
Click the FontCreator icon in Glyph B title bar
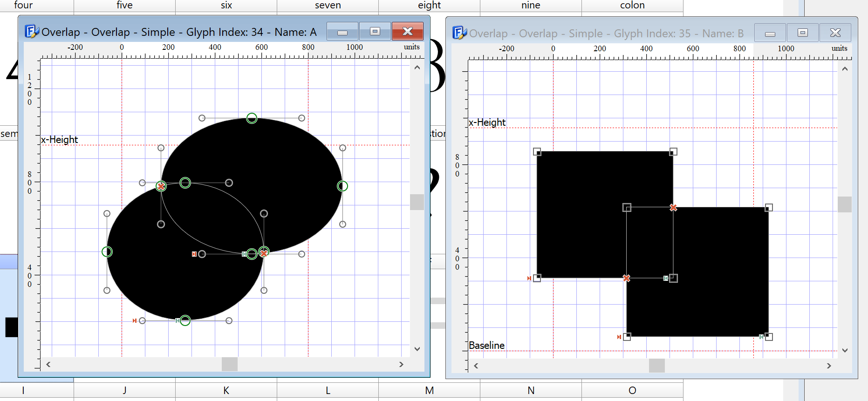pos(459,33)
